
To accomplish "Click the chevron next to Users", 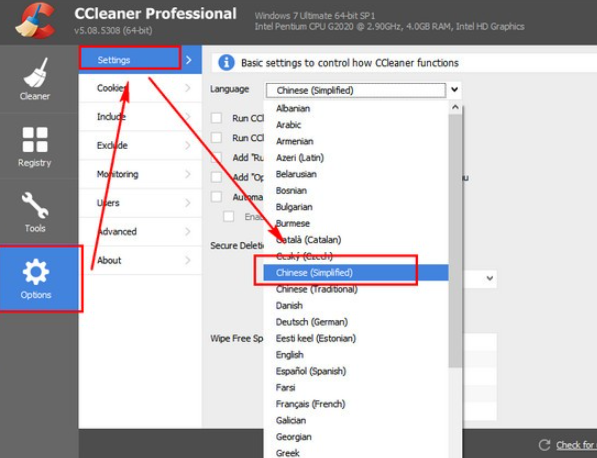I will coord(188,203).
